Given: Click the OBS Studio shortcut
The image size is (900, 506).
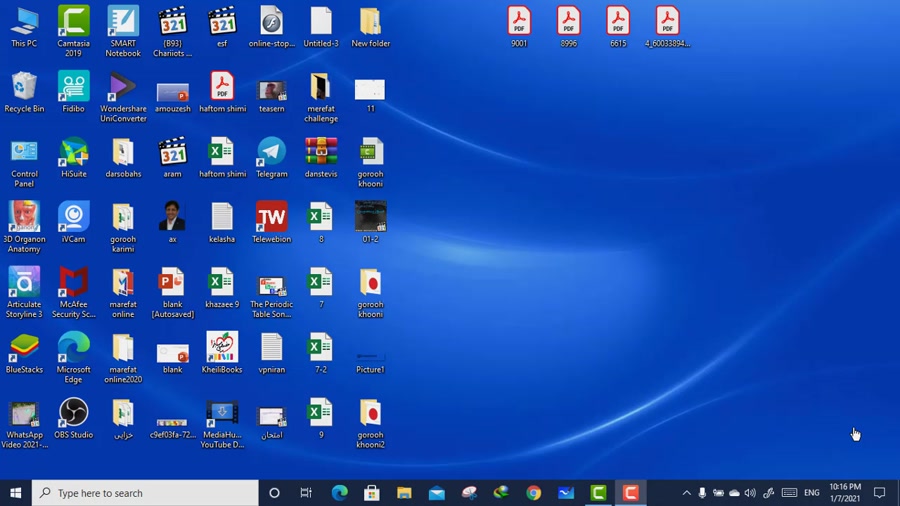Looking at the screenshot, I should (73, 413).
